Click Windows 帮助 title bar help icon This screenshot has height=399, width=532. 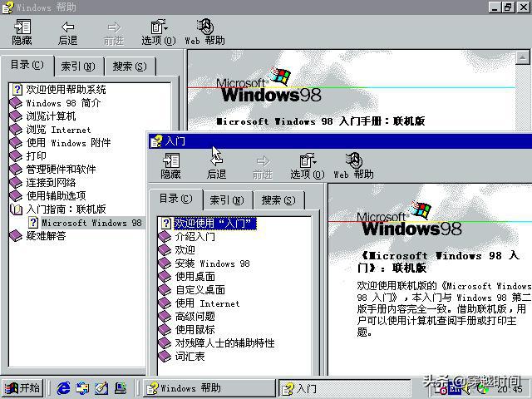(8, 7)
